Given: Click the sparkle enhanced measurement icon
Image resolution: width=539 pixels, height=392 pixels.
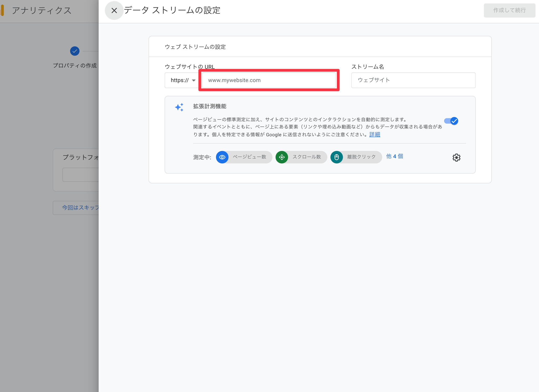Looking at the screenshot, I should click(x=179, y=107).
